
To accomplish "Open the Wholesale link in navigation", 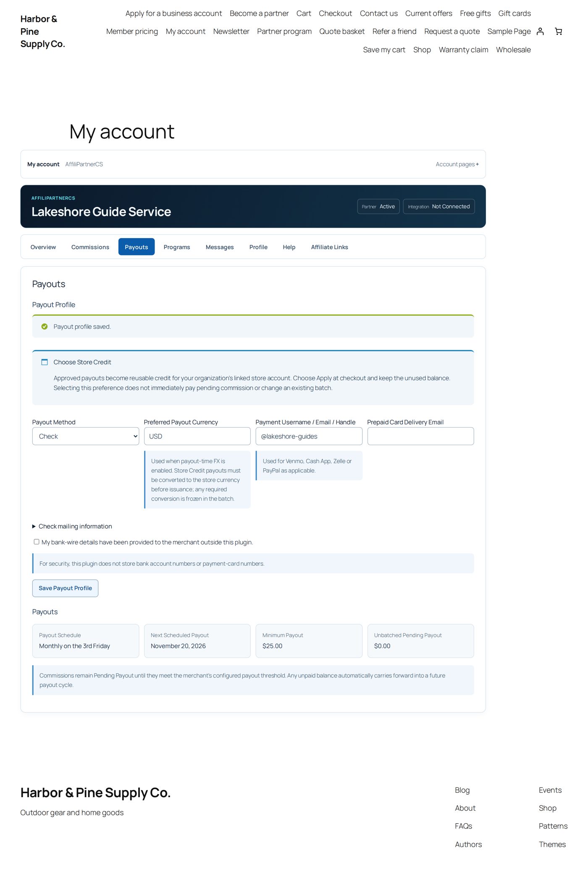I will [x=513, y=50].
